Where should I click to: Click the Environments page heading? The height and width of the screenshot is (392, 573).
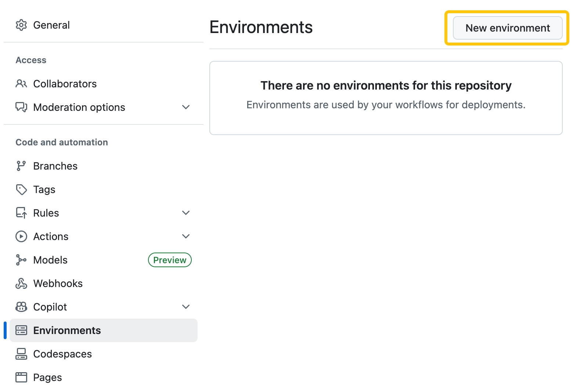(261, 27)
